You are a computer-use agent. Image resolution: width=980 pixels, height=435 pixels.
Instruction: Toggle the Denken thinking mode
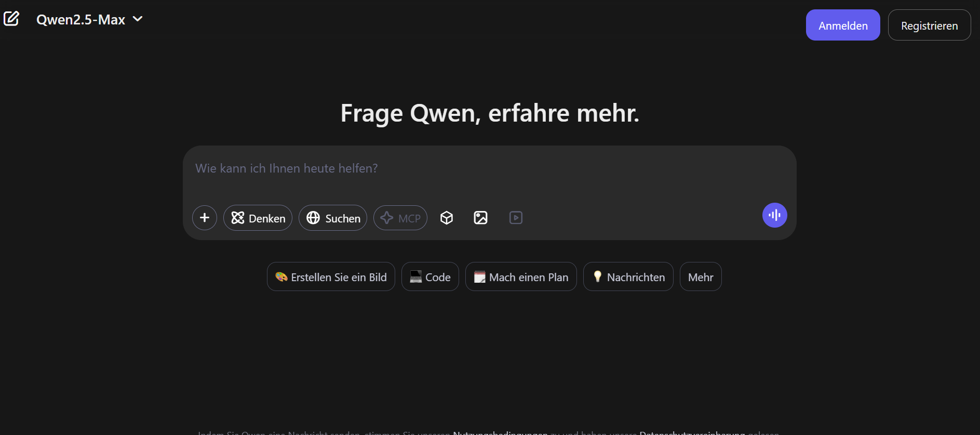point(258,218)
